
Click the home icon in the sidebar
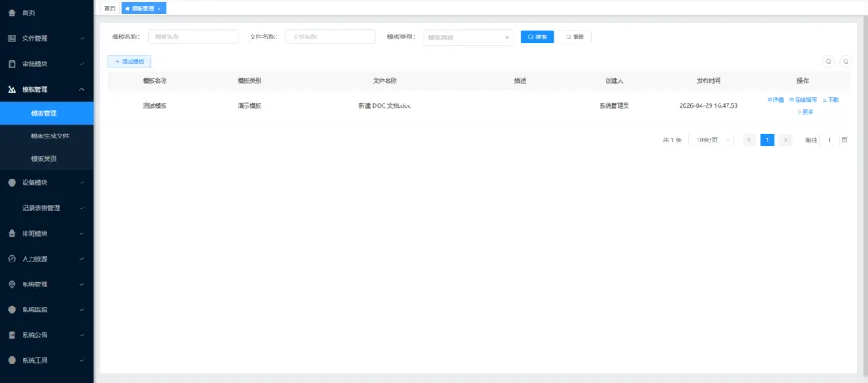pyautogui.click(x=12, y=13)
